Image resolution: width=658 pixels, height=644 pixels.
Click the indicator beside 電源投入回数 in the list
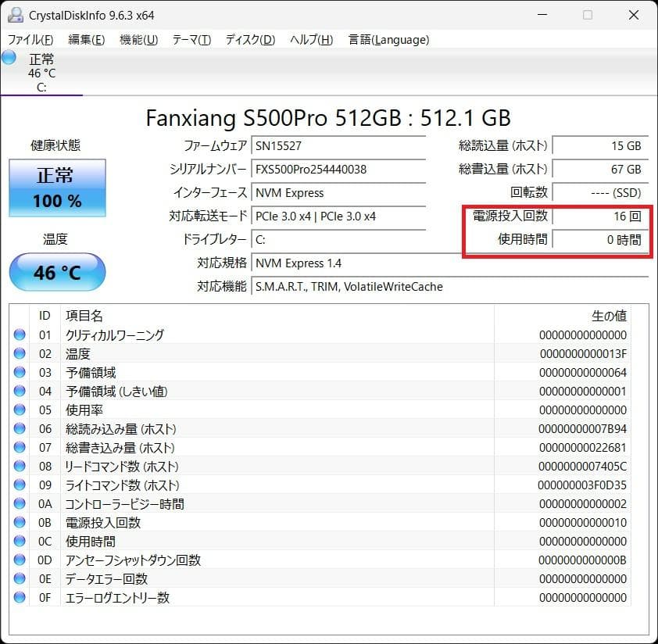coord(20,522)
